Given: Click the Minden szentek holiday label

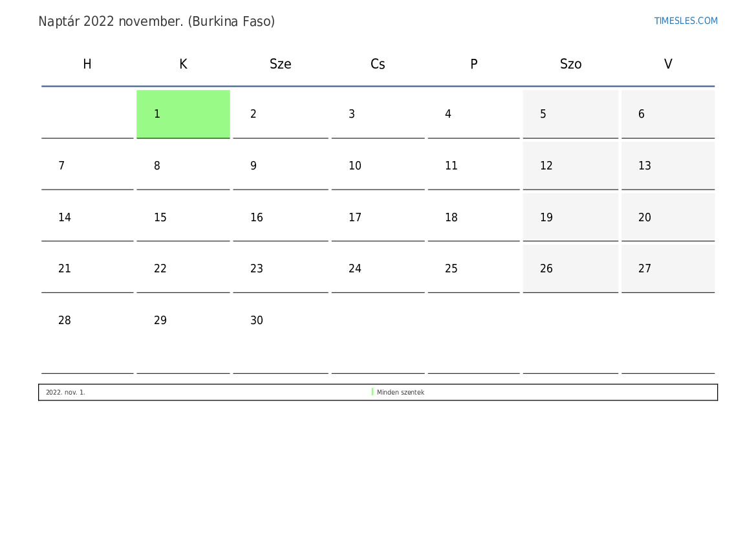Looking at the screenshot, I should (x=400, y=393).
